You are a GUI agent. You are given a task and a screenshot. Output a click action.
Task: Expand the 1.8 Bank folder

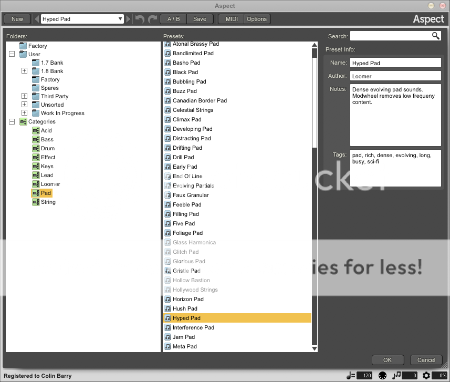coord(24,71)
